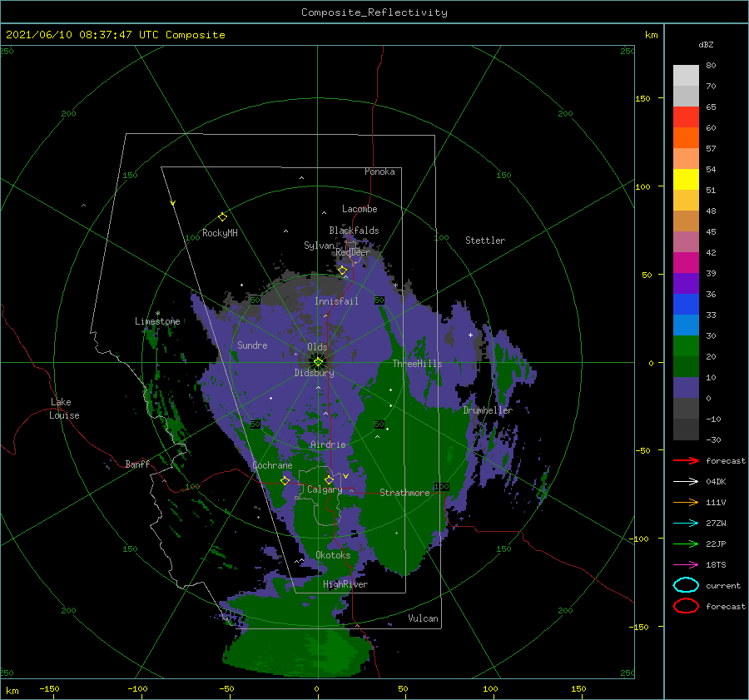Screen dimensions: 749x700
Task: Click the Didsbury town label
Action: click(x=314, y=373)
